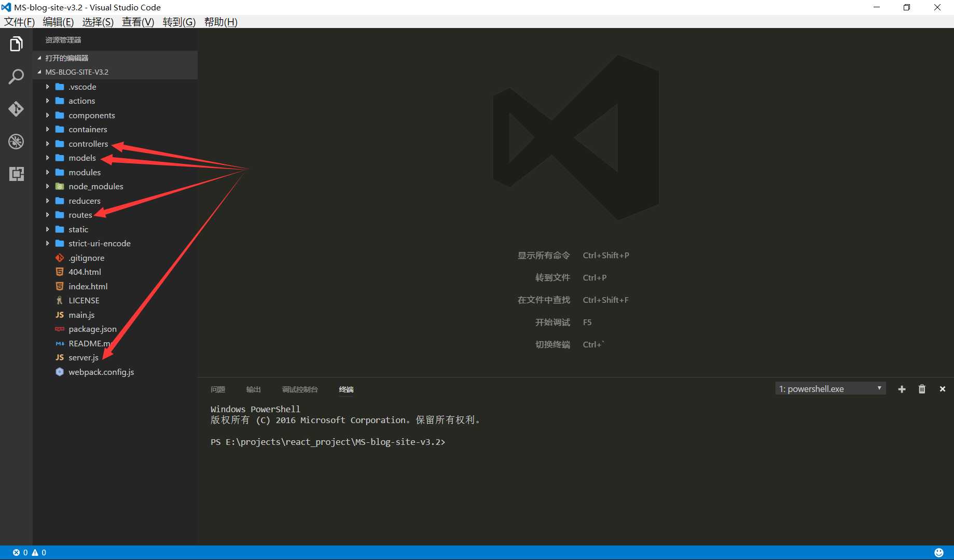The height and width of the screenshot is (560, 954).
Task: Open file named package.json
Action: (x=92, y=329)
